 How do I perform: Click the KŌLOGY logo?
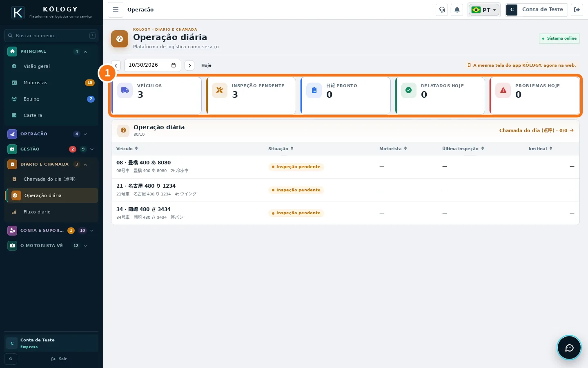[x=18, y=13]
